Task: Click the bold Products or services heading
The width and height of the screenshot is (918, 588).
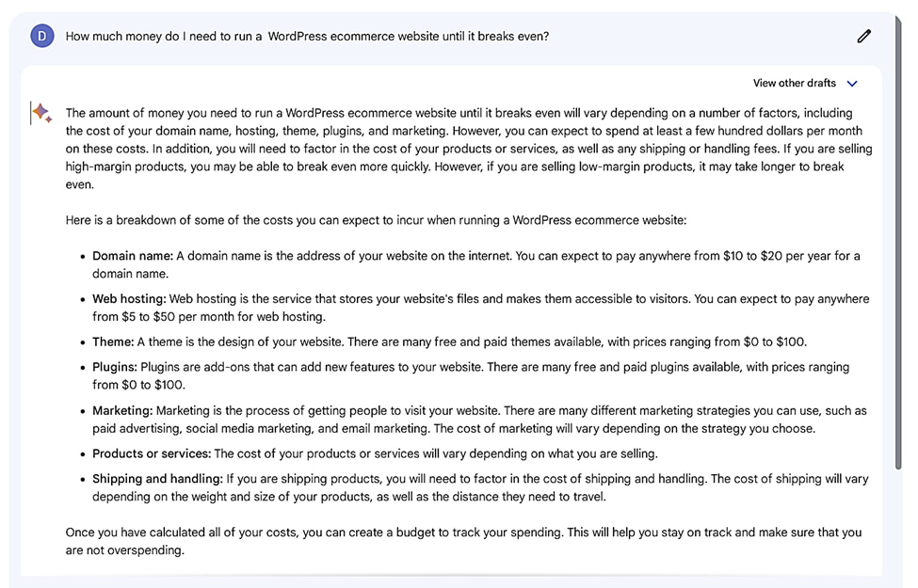Action: pyautogui.click(x=152, y=453)
